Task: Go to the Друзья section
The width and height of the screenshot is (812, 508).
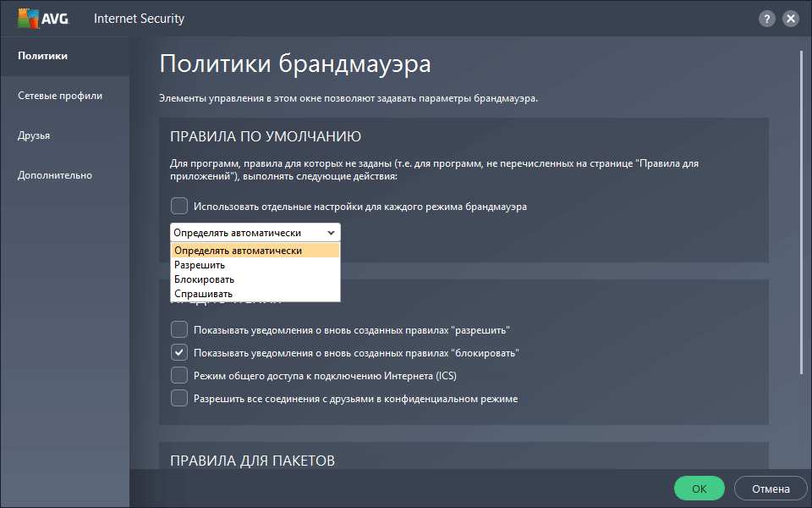Action: (34, 135)
